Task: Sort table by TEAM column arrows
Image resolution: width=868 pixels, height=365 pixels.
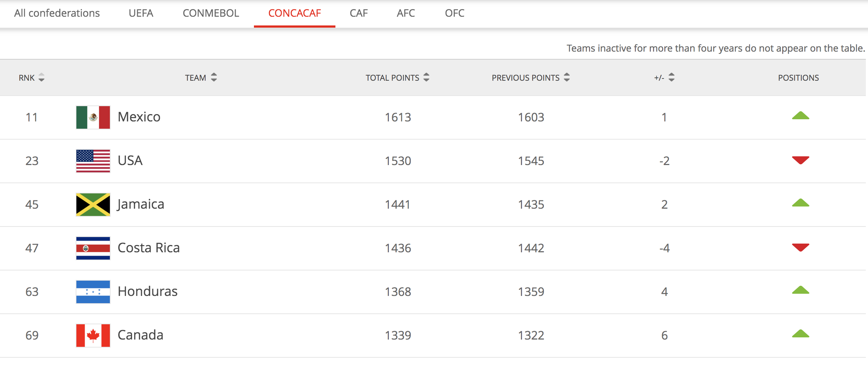Action: (214, 77)
